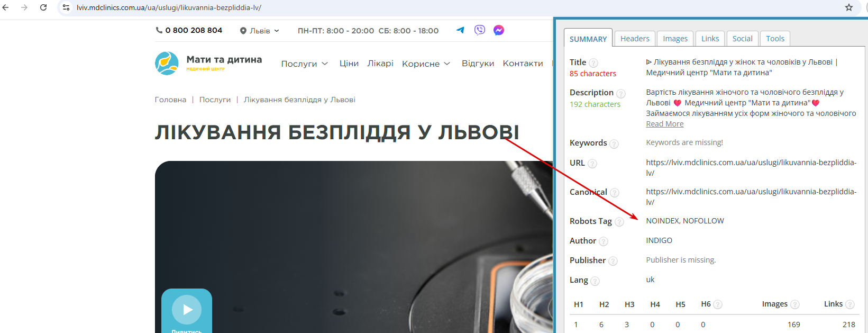Click the Images count value 169
Screen dimensions: 868x333
click(794, 325)
